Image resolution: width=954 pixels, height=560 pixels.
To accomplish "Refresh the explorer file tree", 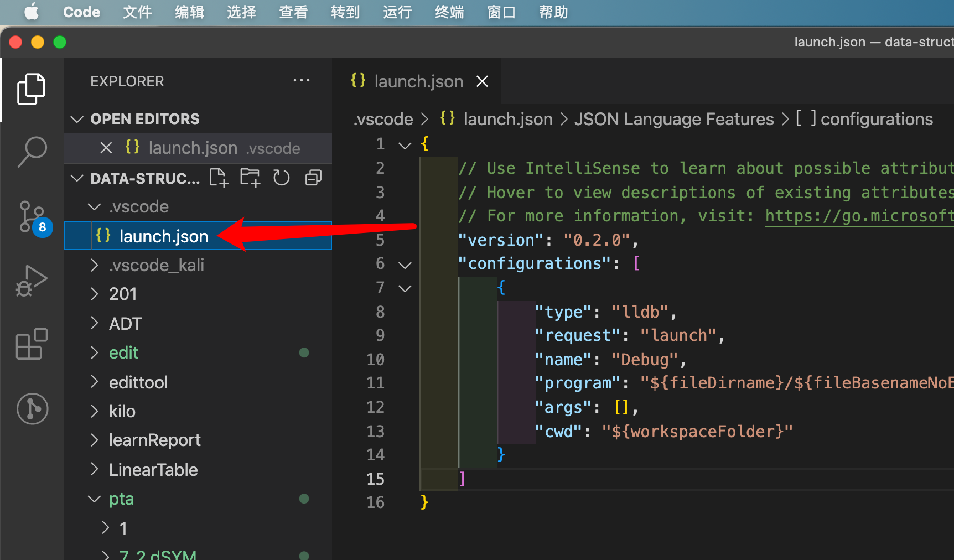I will [x=281, y=178].
